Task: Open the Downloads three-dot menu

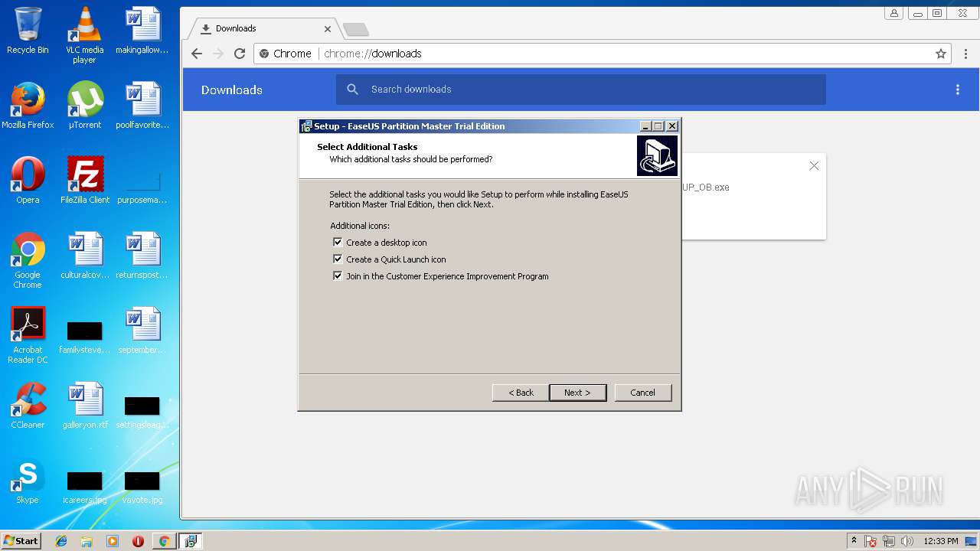Action: click(957, 90)
